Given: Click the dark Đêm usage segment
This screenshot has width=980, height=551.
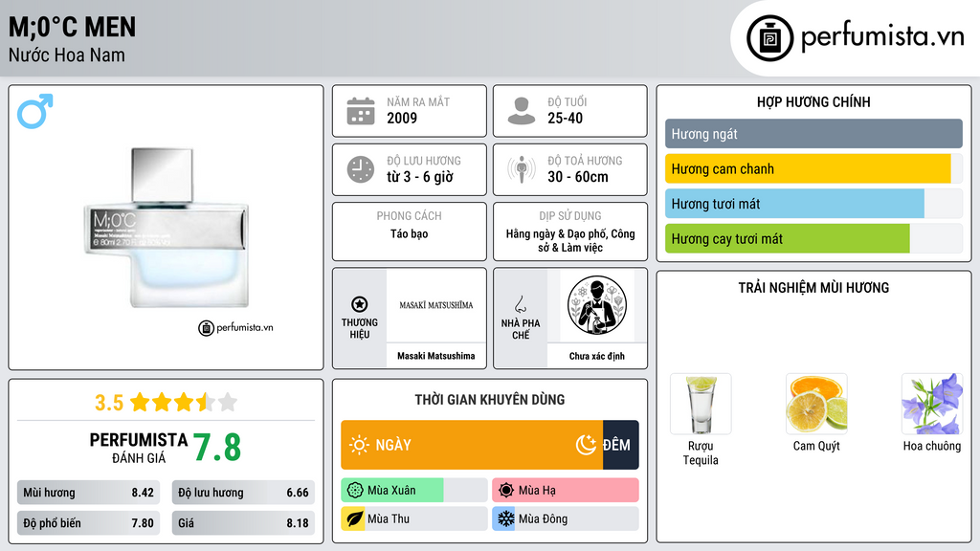Looking at the screenshot, I should click(620, 445).
